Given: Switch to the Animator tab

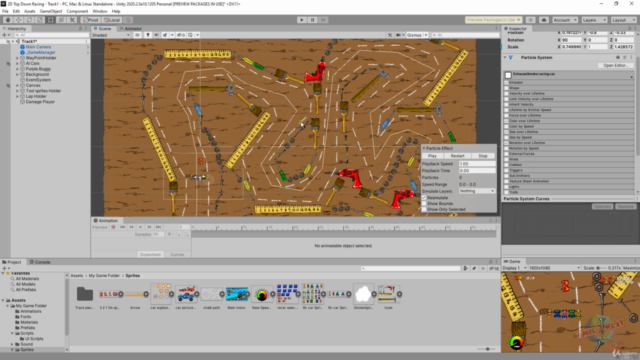Looking at the screenshot, I should click(130, 29).
